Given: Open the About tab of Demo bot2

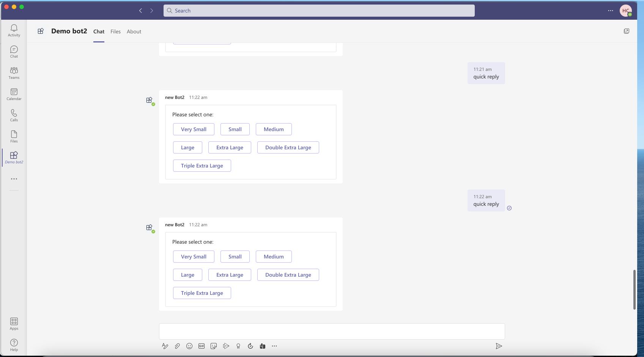Looking at the screenshot, I should (x=134, y=31).
